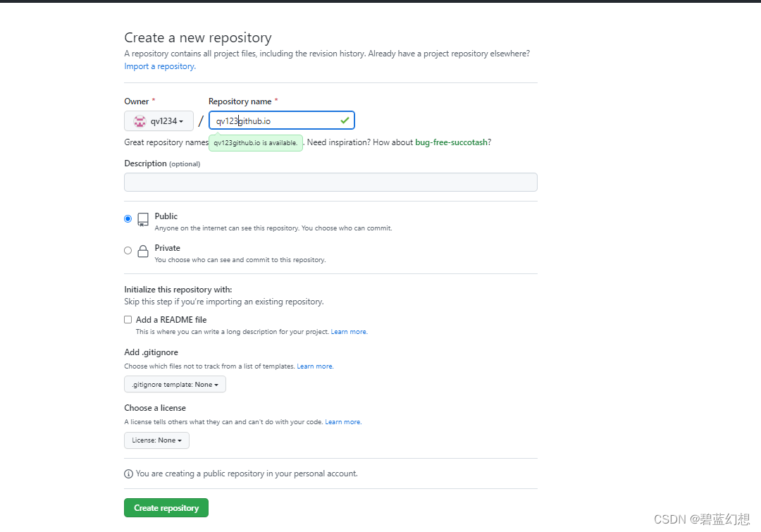The height and width of the screenshot is (532, 761).
Task: Check the Add a README file checkbox
Action: point(128,319)
